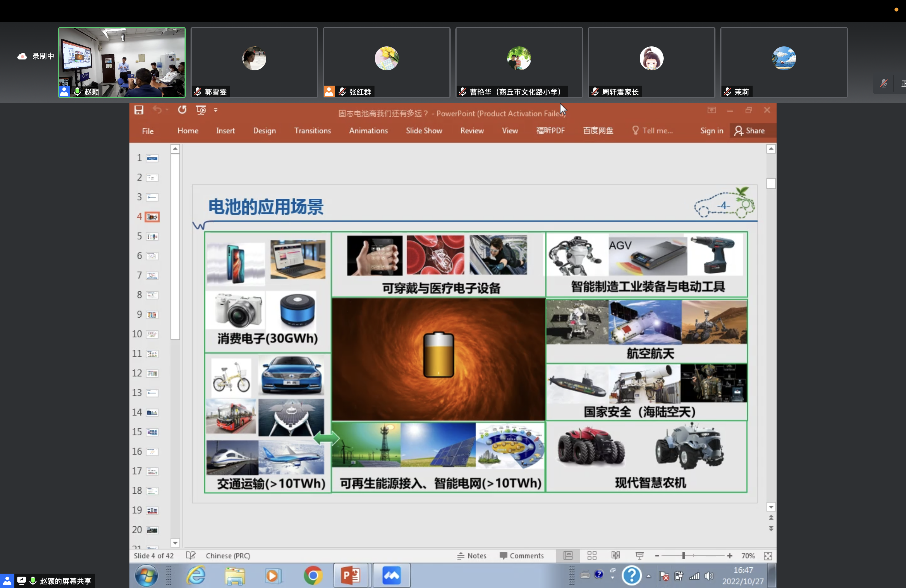Select slide 14 thumbnail
The width and height of the screenshot is (906, 588).
[x=152, y=412]
